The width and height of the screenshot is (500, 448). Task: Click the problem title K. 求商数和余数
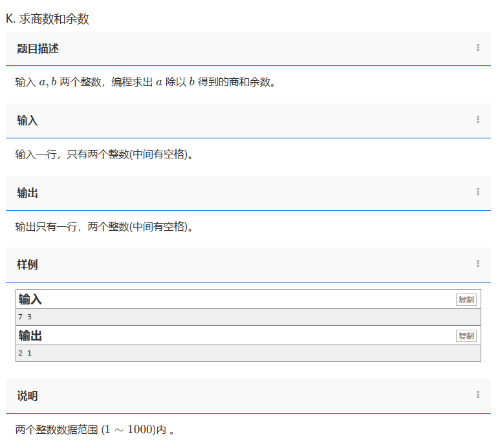pyautogui.click(x=47, y=19)
